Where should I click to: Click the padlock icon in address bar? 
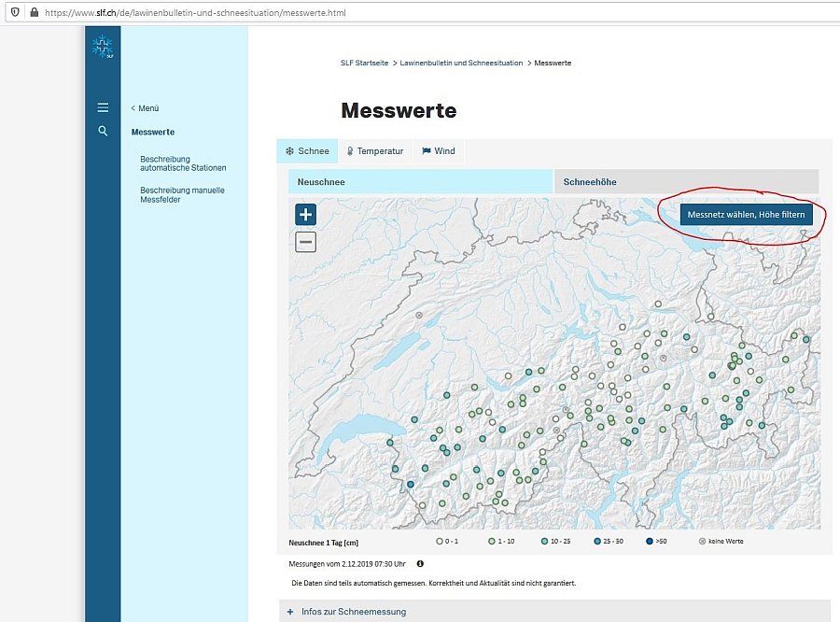click(x=34, y=13)
